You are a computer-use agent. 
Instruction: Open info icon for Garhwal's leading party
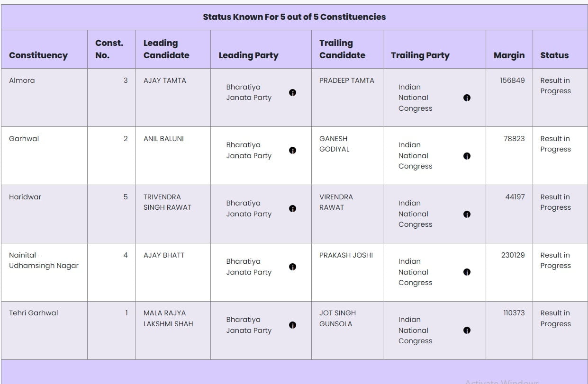click(292, 151)
